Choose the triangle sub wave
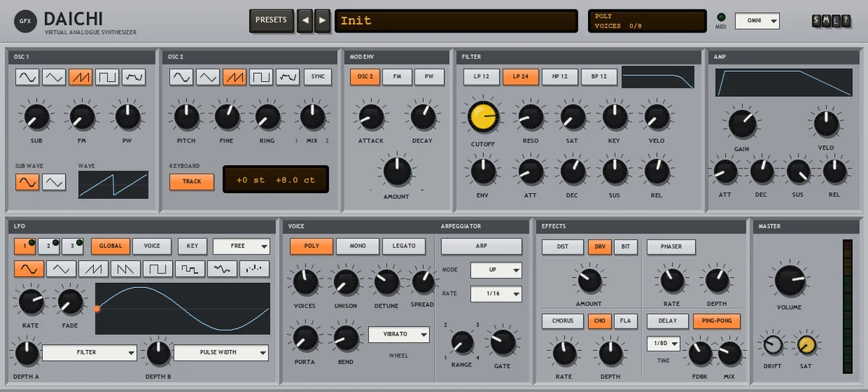Screen dimensions: 868x392 [x=54, y=182]
